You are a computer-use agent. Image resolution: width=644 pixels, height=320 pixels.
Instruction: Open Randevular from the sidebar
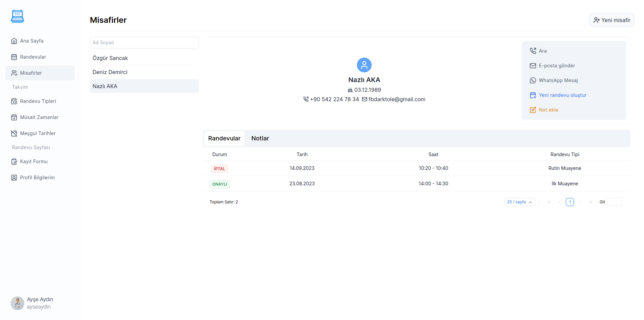coord(33,57)
